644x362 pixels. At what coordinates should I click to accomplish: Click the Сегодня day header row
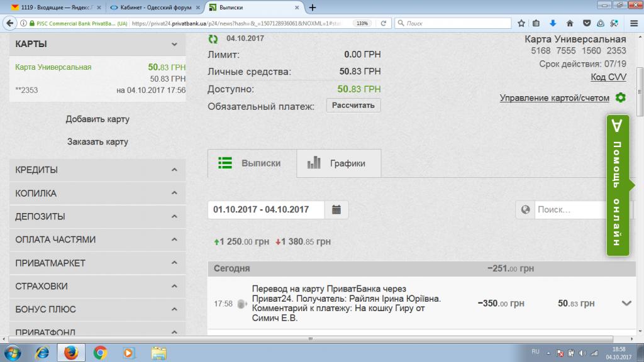tap(422, 268)
